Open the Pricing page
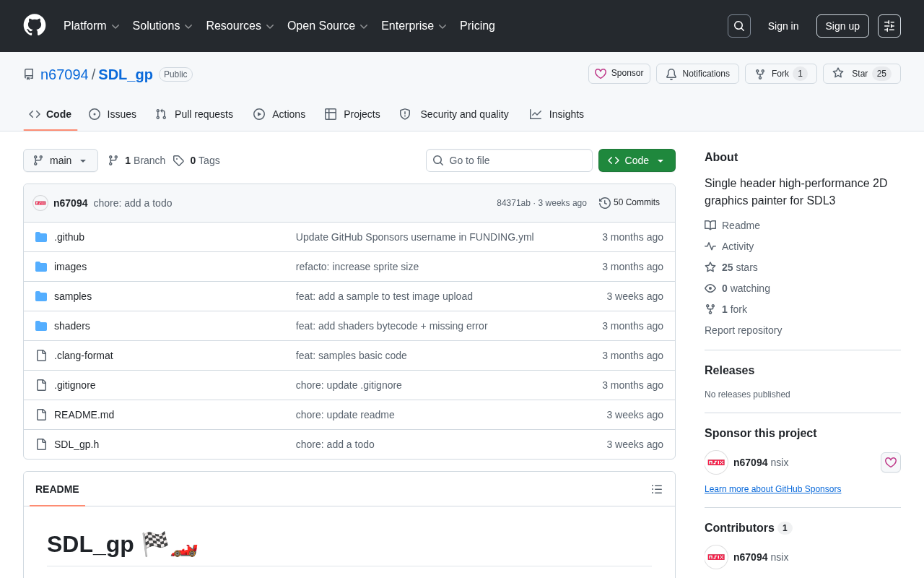This screenshot has height=578, width=924. click(477, 26)
